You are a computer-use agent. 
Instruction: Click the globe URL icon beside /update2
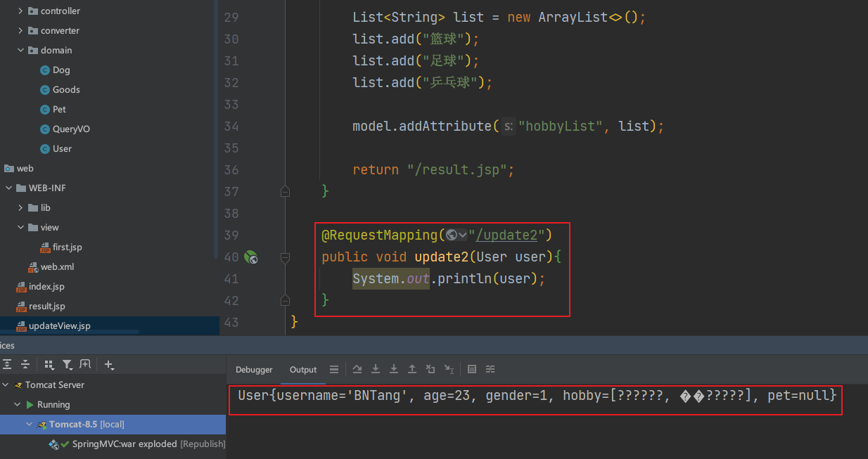click(452, 235)
